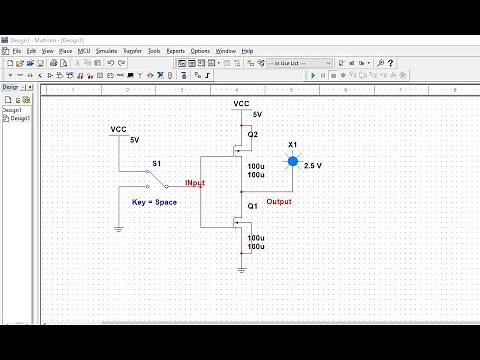Click New design icon in Design Toolbox
Viewport: 480px width, 360px height.
click(8, 100)
